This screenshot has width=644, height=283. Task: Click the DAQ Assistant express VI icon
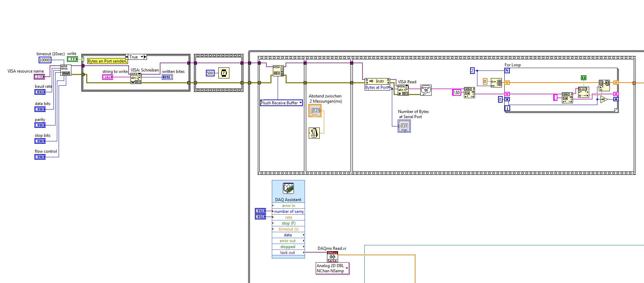tap(288, 188)
